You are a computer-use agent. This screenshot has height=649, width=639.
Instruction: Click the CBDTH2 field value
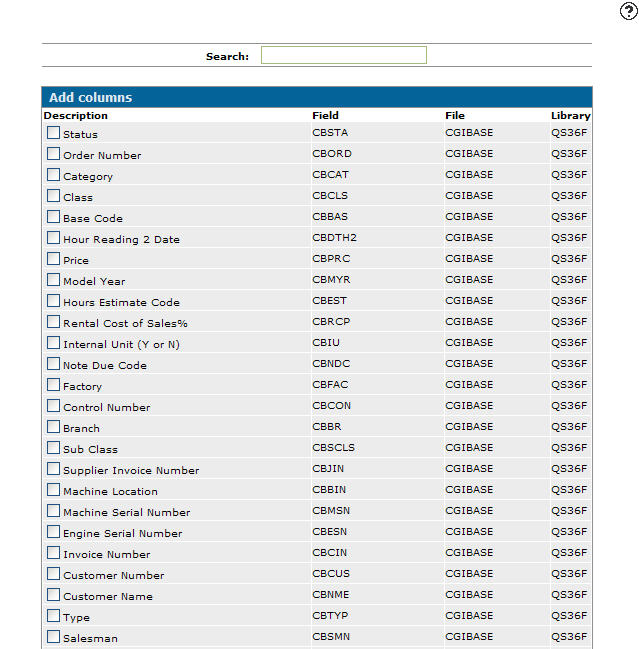coord(334,238)
